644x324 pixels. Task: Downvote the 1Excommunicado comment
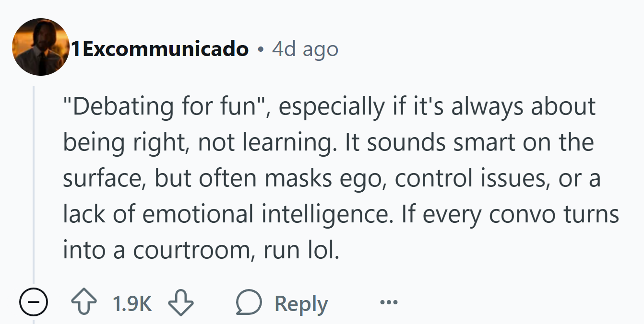click(x=180, y=303)
